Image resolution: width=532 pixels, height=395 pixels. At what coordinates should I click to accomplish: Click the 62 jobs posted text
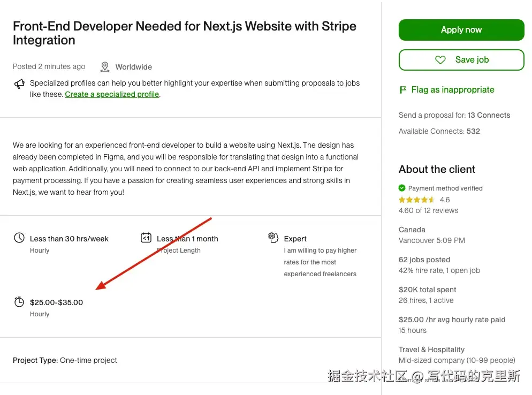point(424,260)
